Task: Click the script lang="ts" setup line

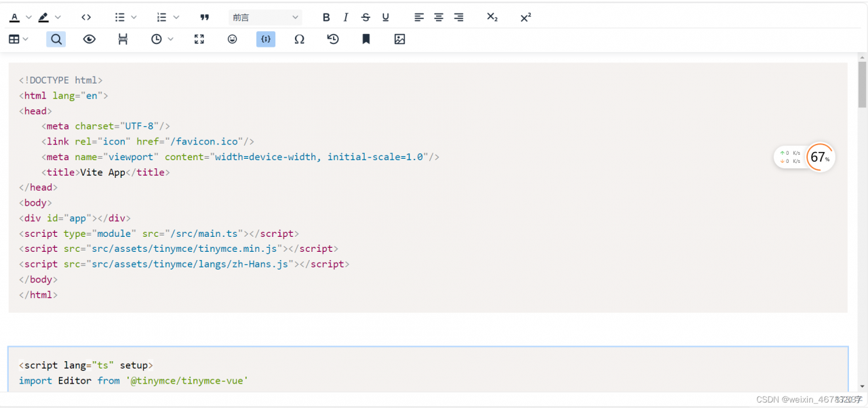Action: click(86, 365)
